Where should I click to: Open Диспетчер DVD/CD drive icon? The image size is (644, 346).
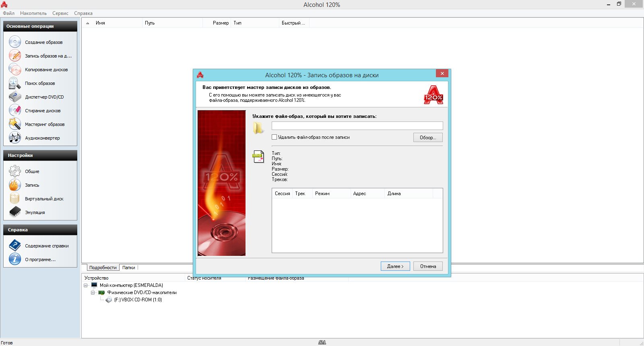[15, 97]
